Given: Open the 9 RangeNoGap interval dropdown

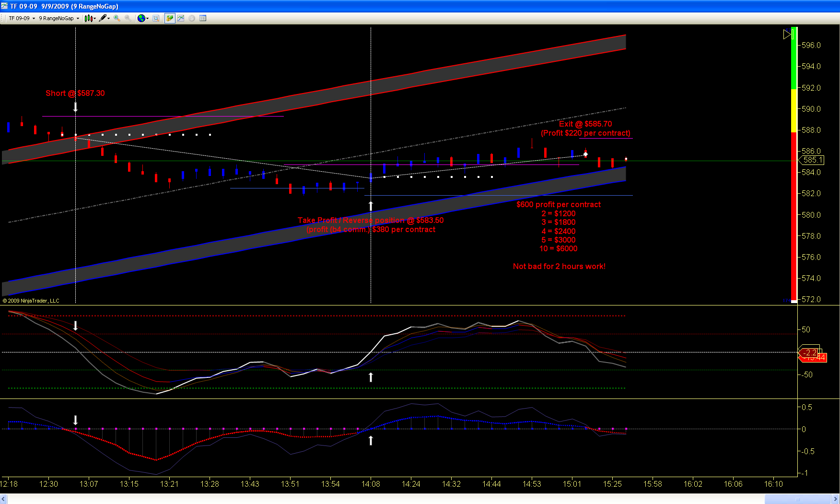Looking at the screenshot, I should click(x=58, y=18).
